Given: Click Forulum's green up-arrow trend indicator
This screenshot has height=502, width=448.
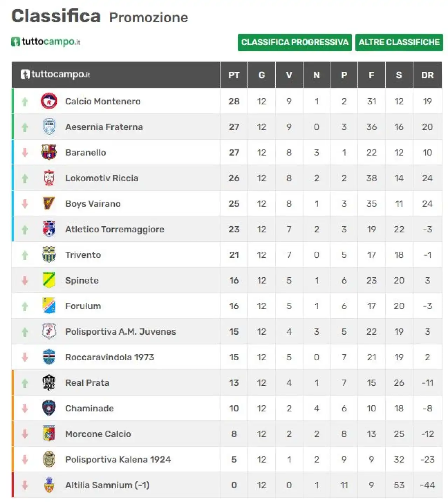Looking at the screenshot, I should point(25,306).
